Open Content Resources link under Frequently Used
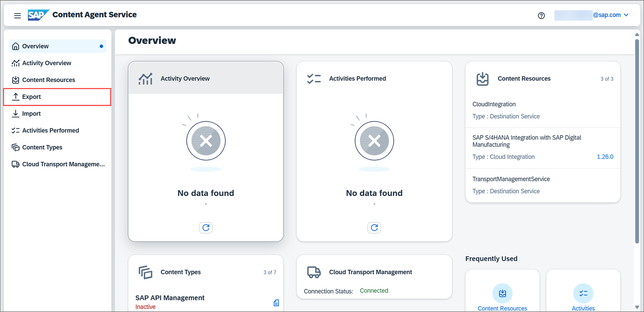644x312 pixels. point(503,308)
